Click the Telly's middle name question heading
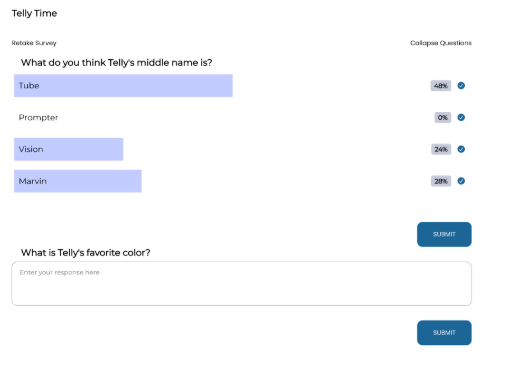 tap(116, 63)
